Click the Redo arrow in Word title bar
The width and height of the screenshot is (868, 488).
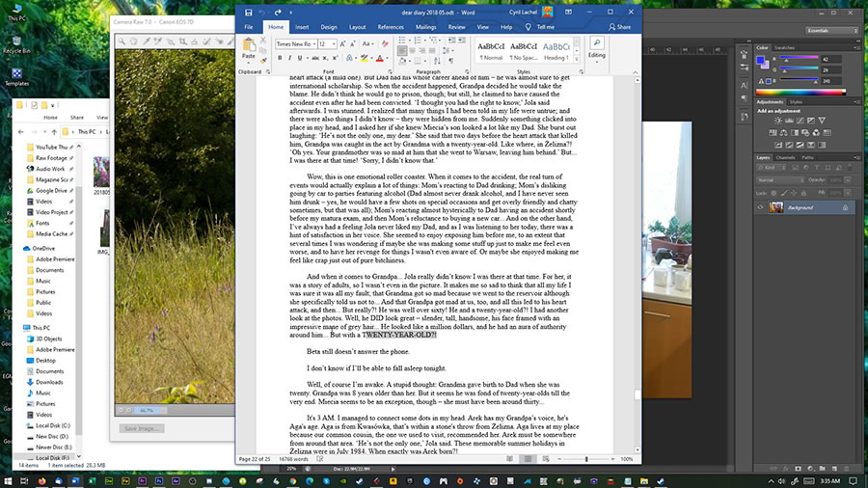[278, 13]
